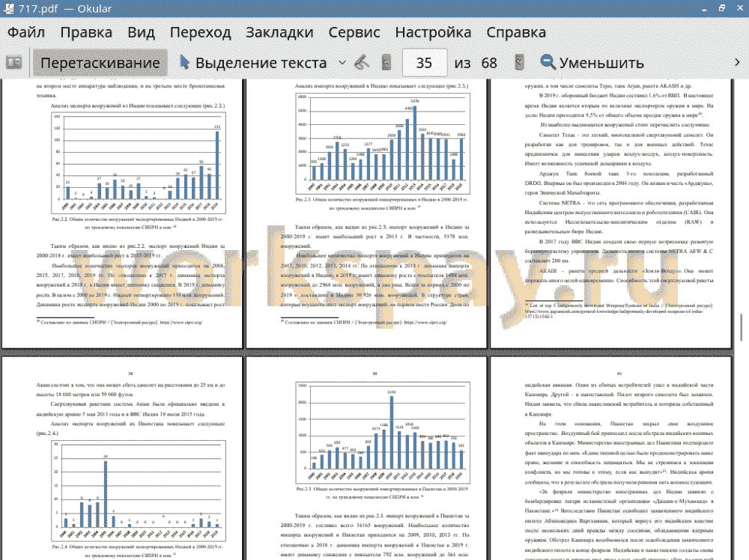This screenshot has width=749, height=560.
Task: Open the Правка menu
Action: click(86, 32)
